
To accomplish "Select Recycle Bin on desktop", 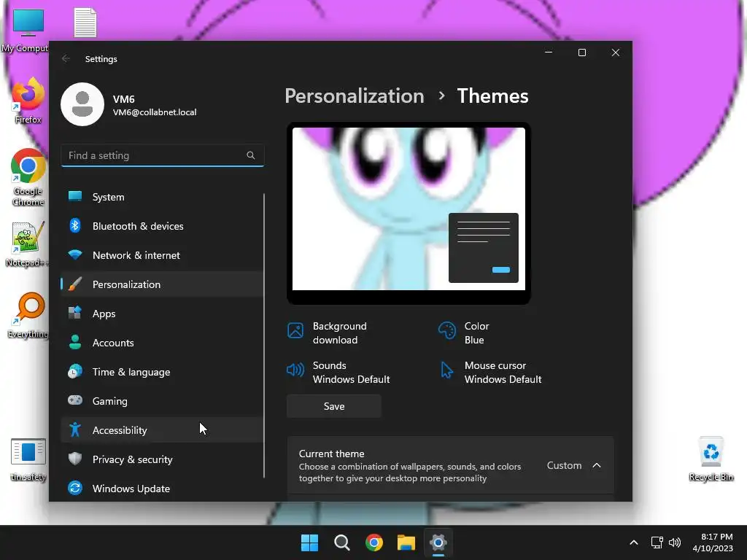I will pos(711,459).
